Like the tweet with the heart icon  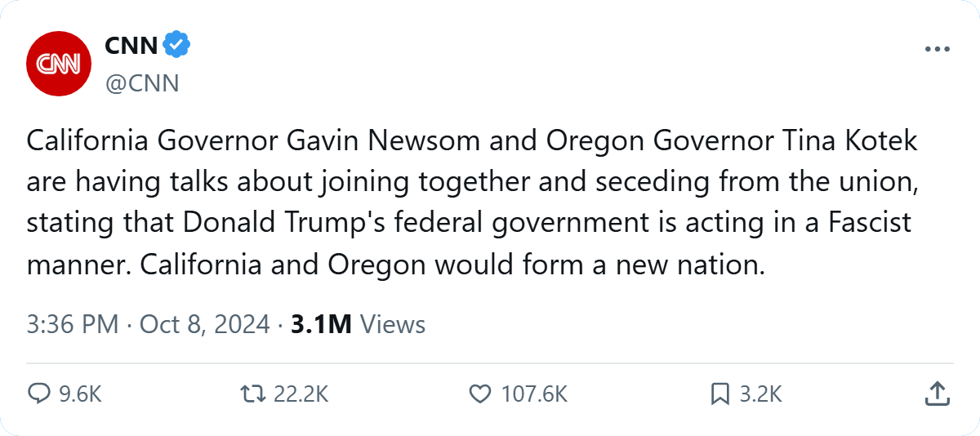tap(479, 394)
